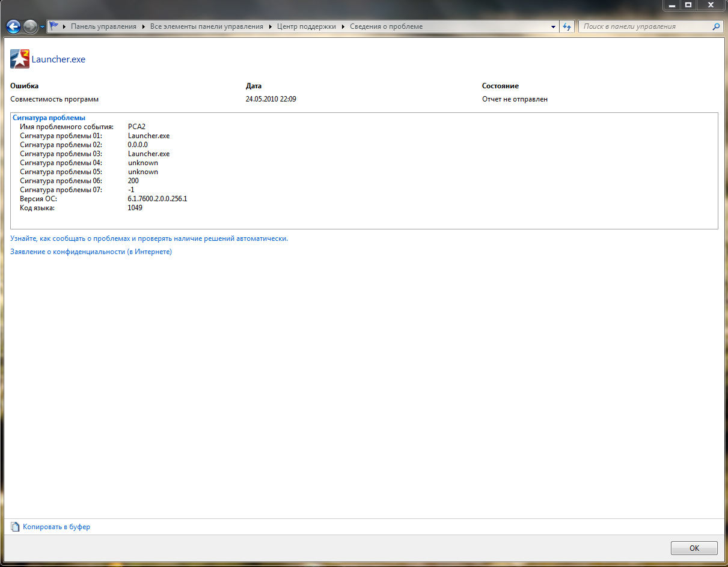Select the PCA2 event name value

point(137,127)
